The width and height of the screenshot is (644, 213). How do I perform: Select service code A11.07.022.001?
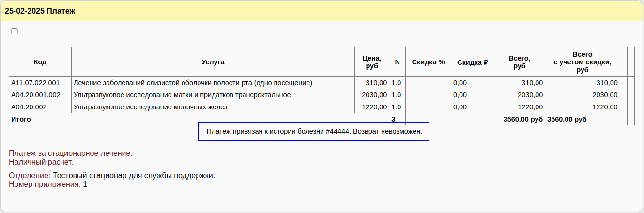35,83
